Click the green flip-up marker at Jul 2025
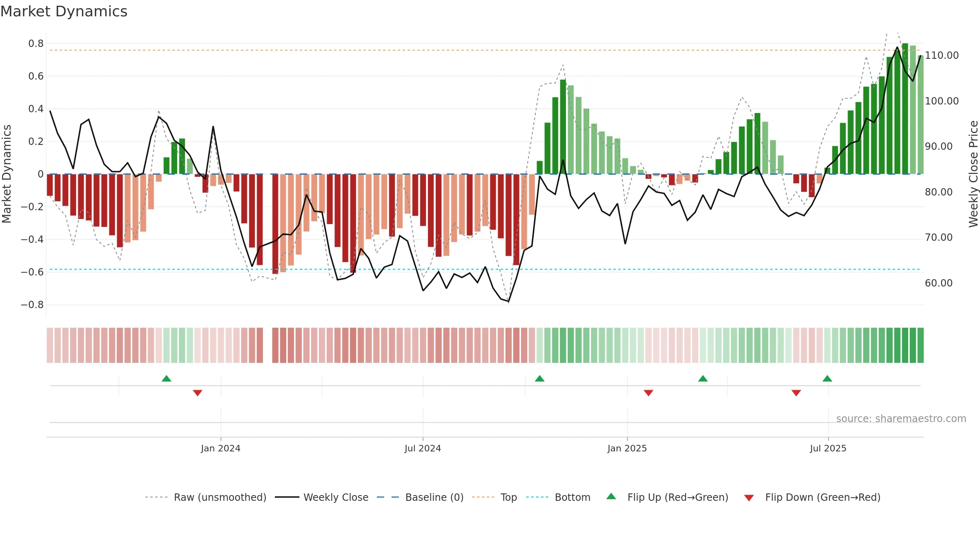Viewport: 980px width, 551px height. tap(827, 378)
